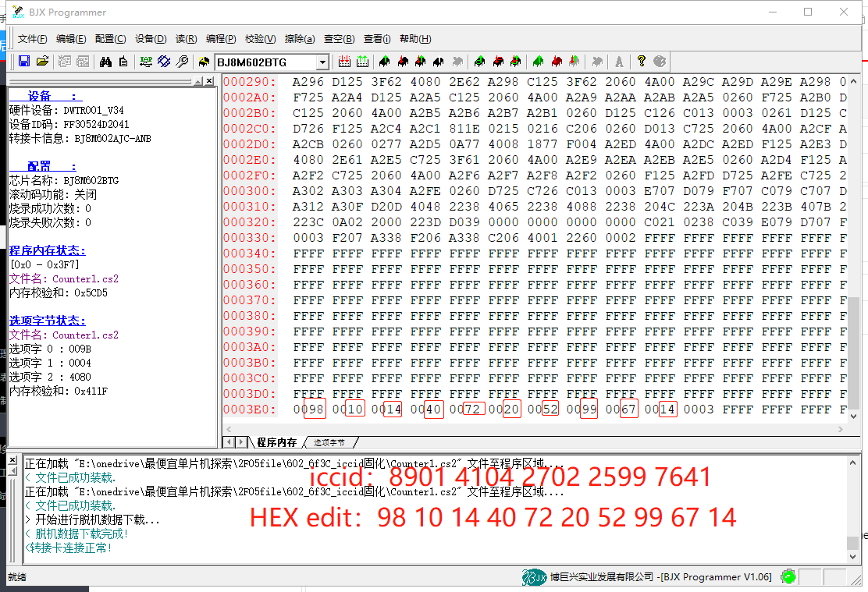868x592 pixels.
Task: Click the 硬件设备: DWTR001_V34 line
Action: click(66, 110)
